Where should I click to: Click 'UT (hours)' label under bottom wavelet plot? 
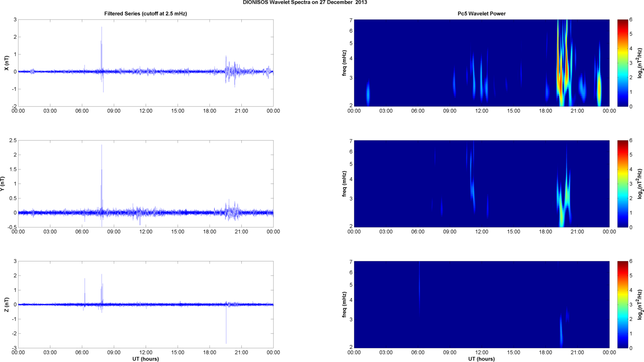[x=481, y=359]
